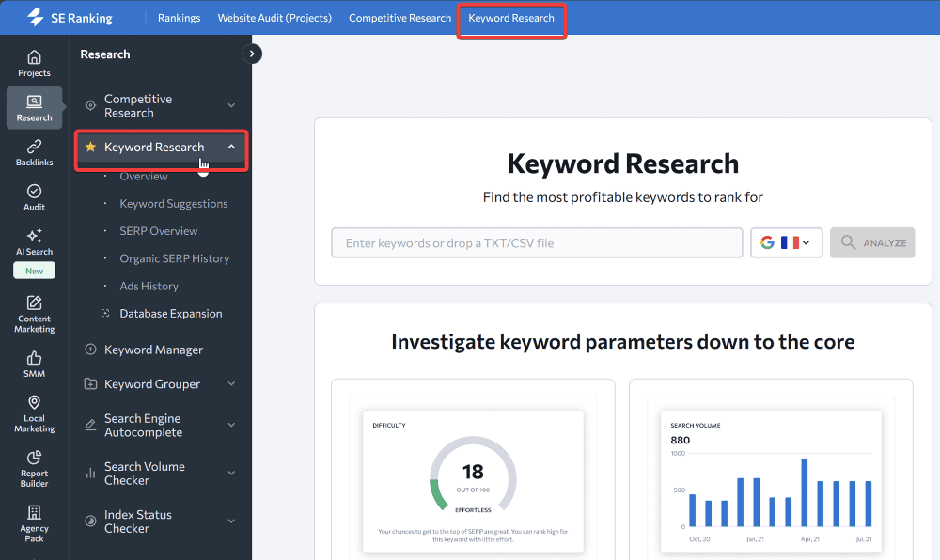940x560 pixels.
Task: Click the Database Expansion icon
Action: click(x=105, y=313)
